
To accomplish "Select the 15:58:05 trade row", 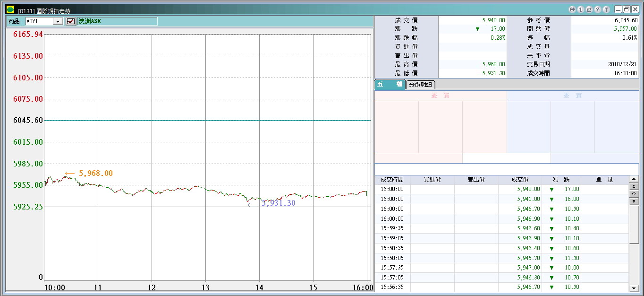I will click(x=501, y=258).
